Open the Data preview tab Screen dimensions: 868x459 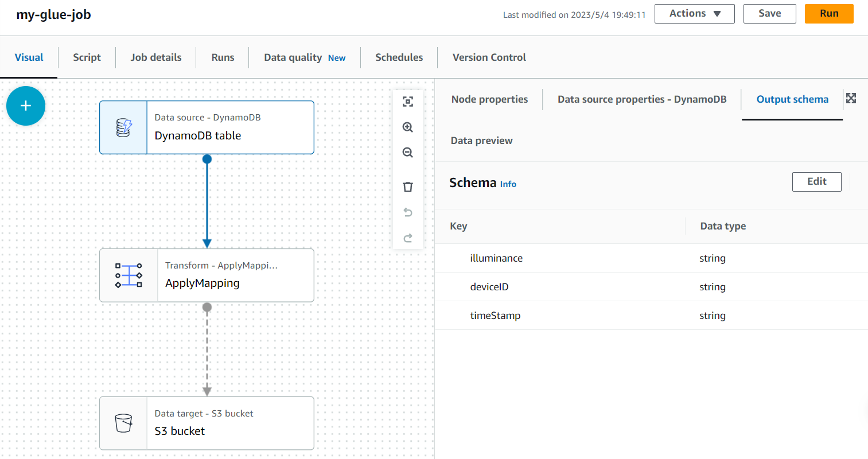pyautogui.click(x=481, y=141)
